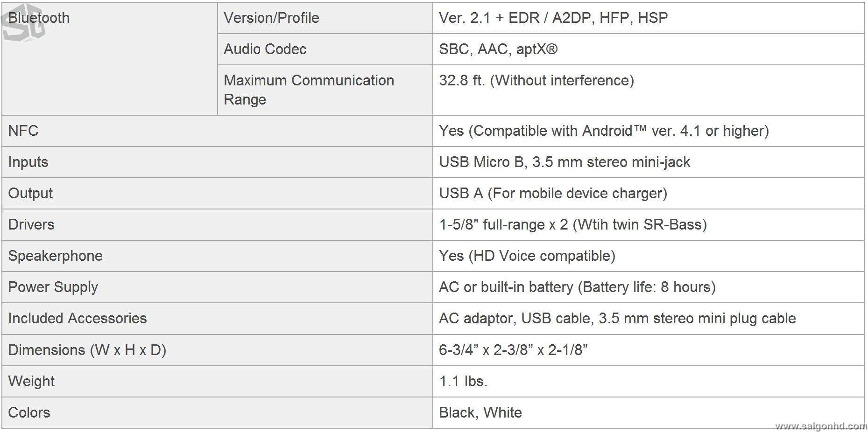Click the Black, White colors value
868x432 pixels.
coord(480,412)
